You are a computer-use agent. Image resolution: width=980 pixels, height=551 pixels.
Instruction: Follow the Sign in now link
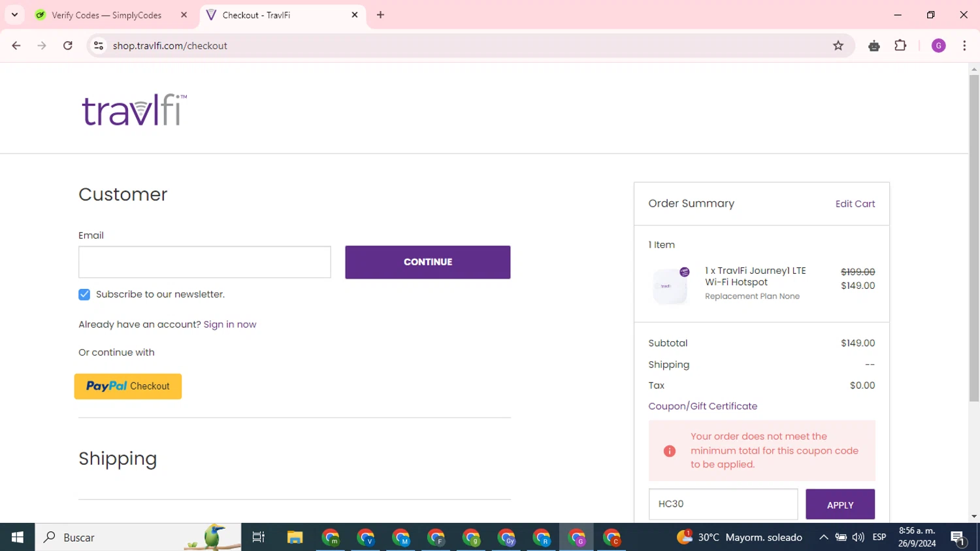point(230,324)
